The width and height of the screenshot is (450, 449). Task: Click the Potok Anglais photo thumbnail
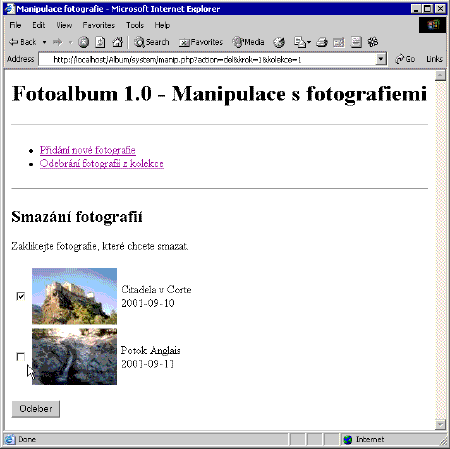[x=74, y=357]
